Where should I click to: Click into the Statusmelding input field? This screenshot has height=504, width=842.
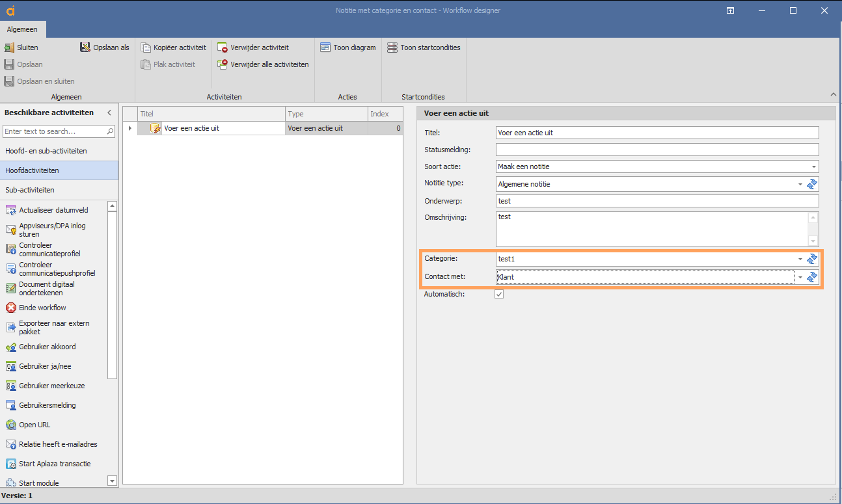(x=657, y=150)
